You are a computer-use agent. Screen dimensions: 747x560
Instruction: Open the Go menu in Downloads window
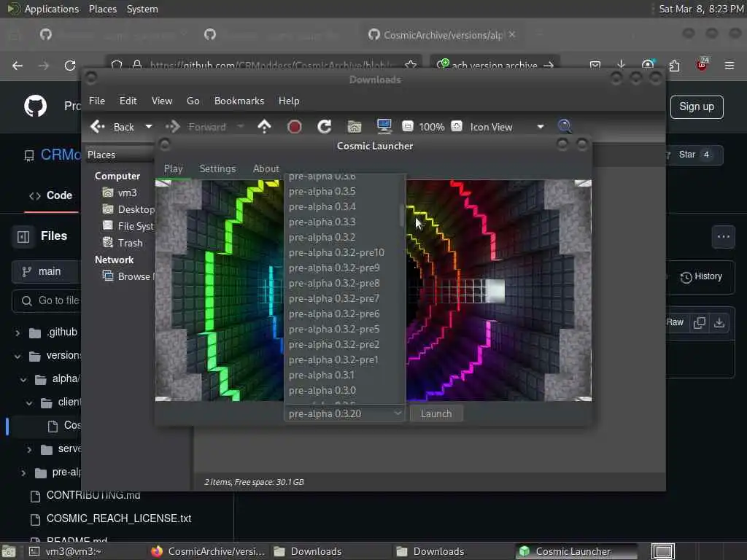coord(193,101)
